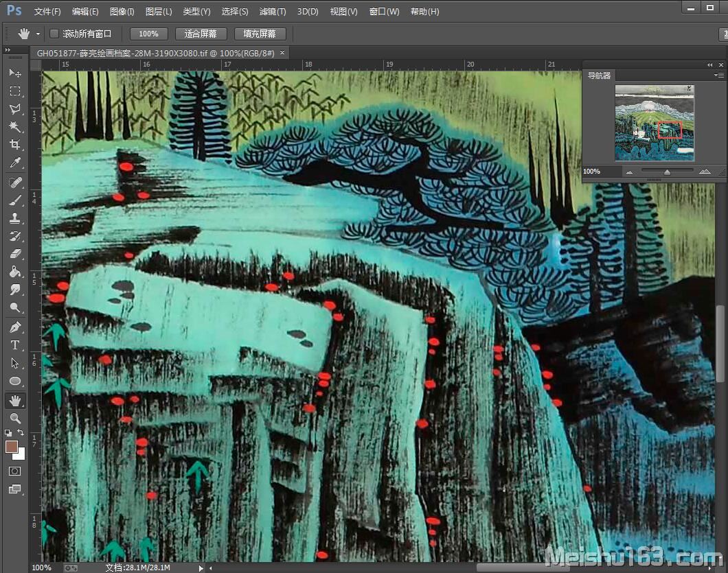This screenshot has width=728, height=573.
Task: Select the Pen tool
Action: (x=15, y=327)
